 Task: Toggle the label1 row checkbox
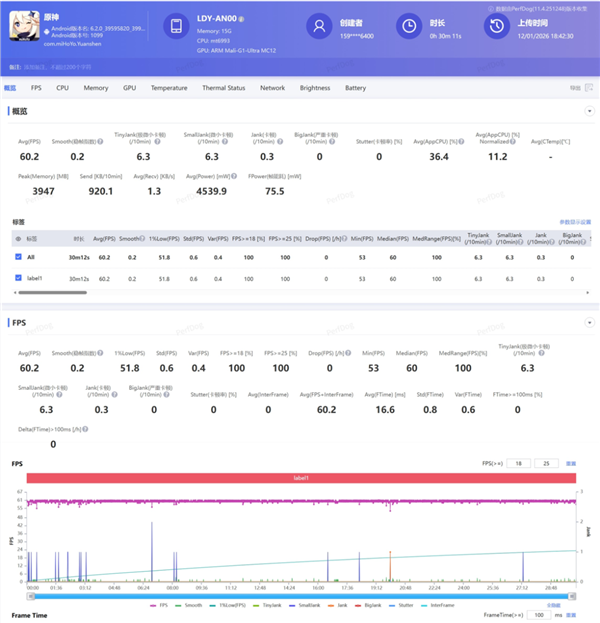(x=18, y=278)
